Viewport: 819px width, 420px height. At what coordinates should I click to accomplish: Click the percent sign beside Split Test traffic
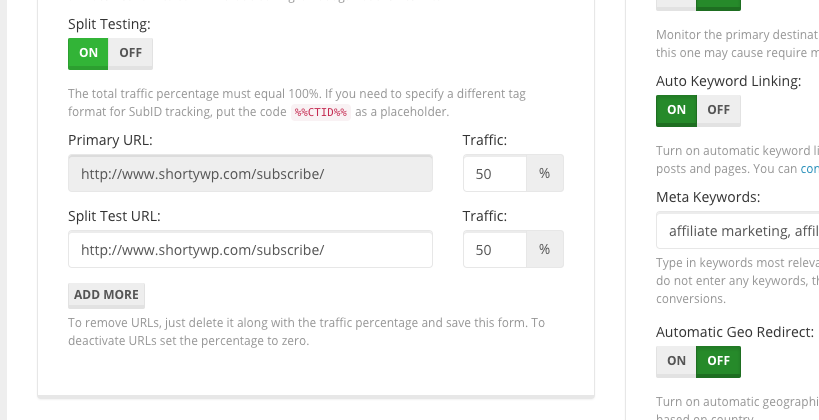pos(545,250)
